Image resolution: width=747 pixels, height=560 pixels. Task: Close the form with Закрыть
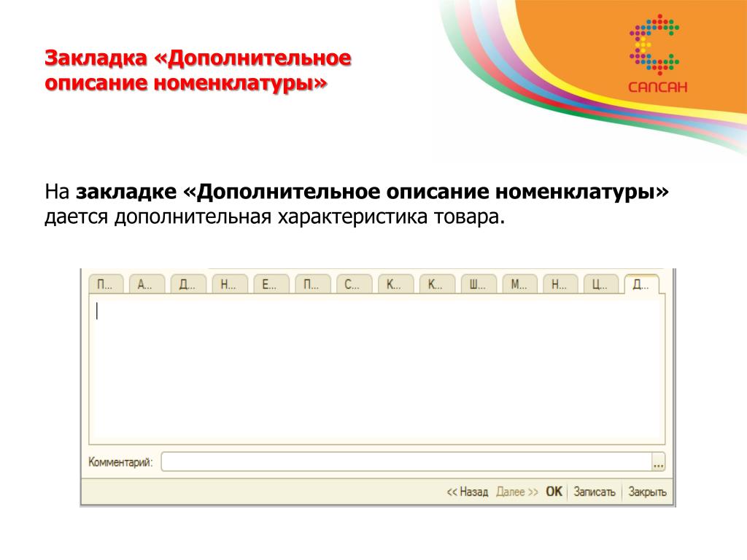[648, 492]
